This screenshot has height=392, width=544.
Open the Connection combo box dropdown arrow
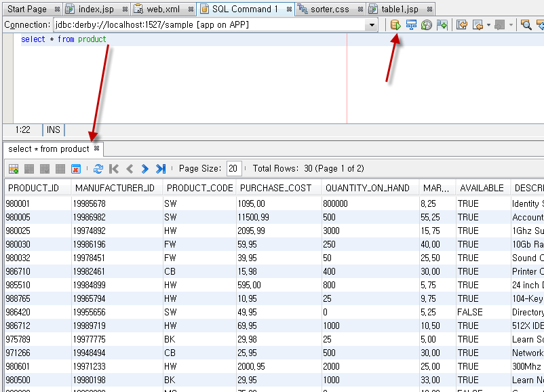[372, 25]
